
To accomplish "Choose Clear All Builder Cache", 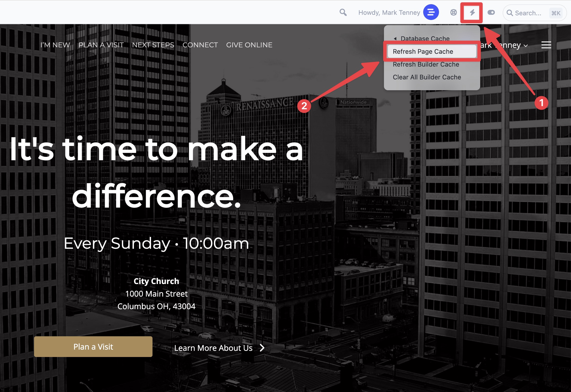I will 427,77.
